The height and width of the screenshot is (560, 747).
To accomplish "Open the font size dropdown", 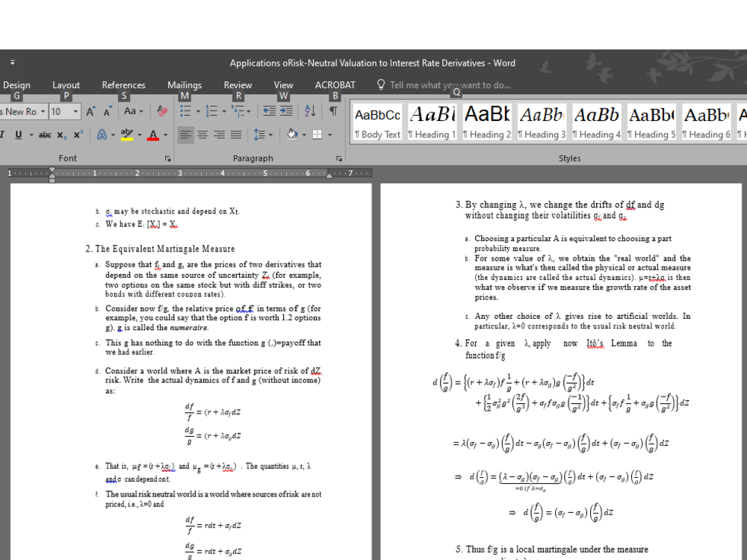I will point(75,111).
